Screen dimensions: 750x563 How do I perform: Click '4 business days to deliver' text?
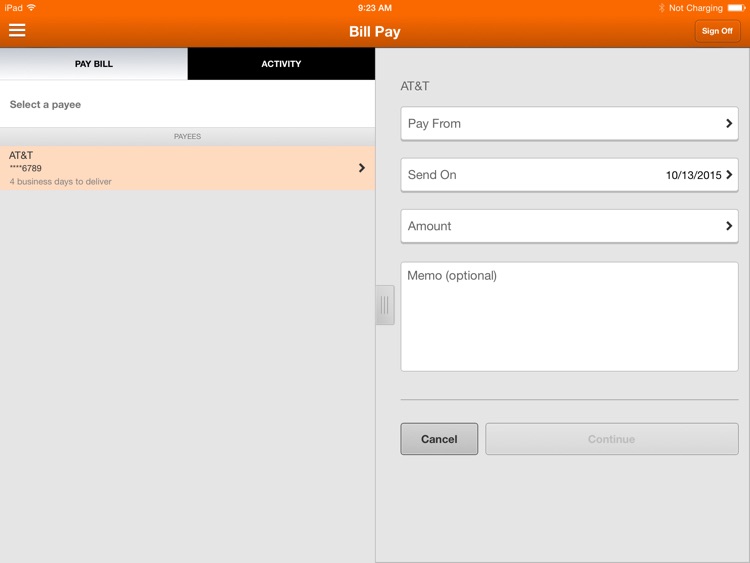(61, 182)
